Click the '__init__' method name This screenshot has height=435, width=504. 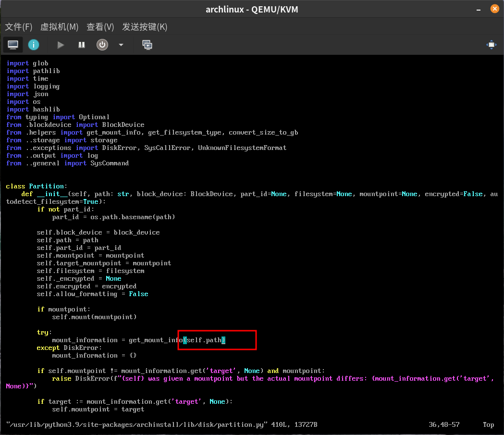click(52, 194)
